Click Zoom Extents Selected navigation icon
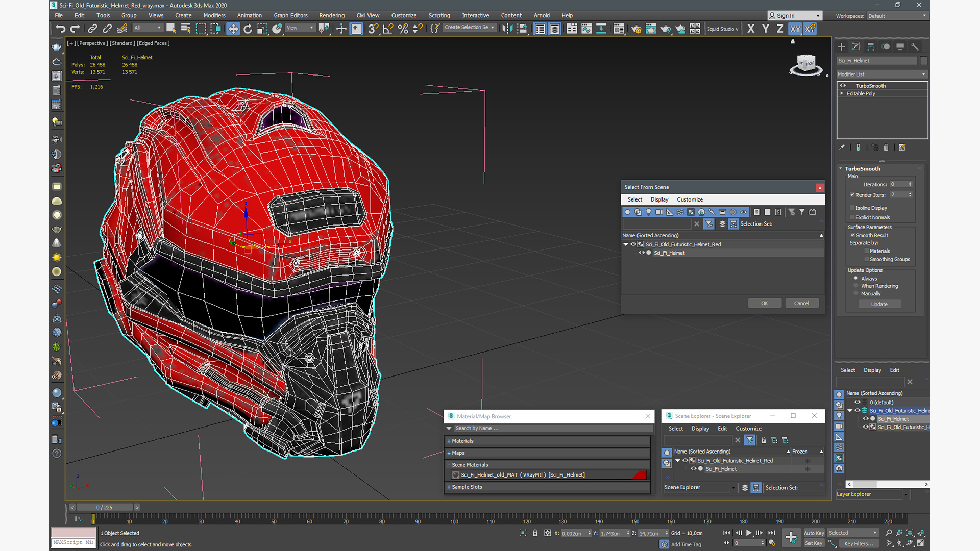This screenshot has height=551, width=980. 910,533
